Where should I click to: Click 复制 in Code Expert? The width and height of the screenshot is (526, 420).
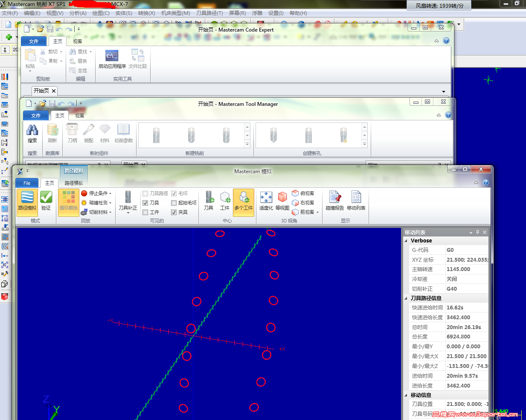pyautogui.click(x=51, y=61)
